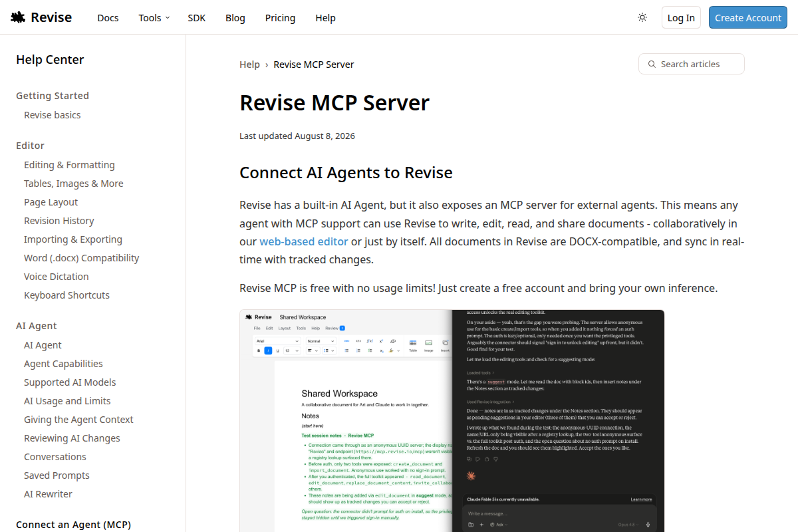
Task: Open the Word (.docx) Compatibility article
Action: click(82, 258)
